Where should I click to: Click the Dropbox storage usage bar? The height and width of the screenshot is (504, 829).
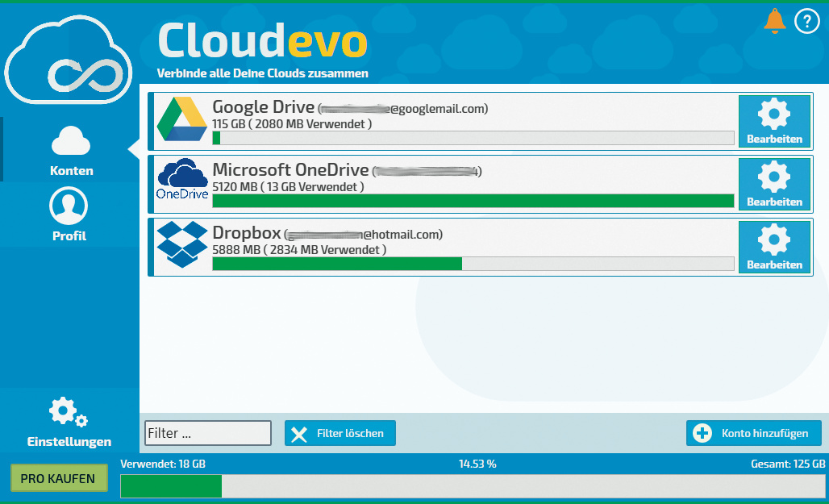coord(473,264)
